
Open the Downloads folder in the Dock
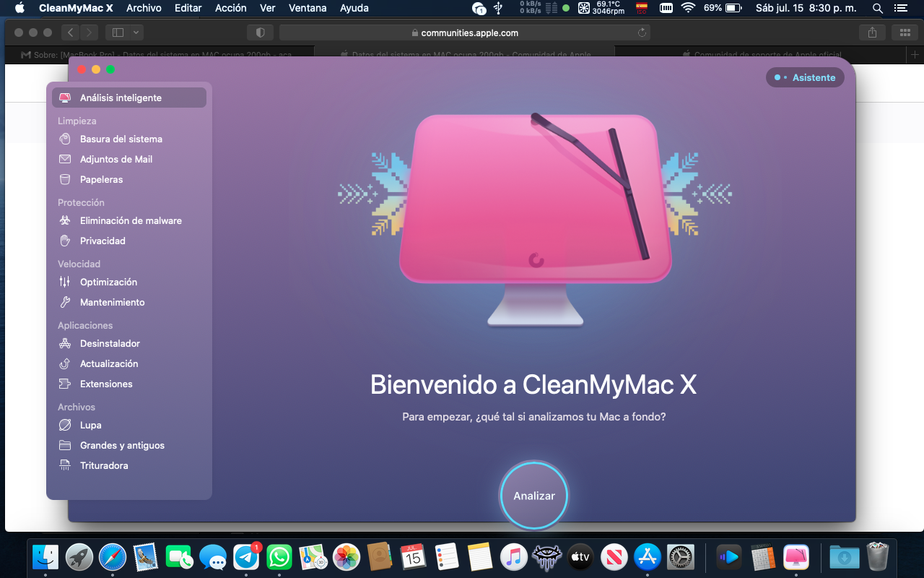tap(844, 557)
